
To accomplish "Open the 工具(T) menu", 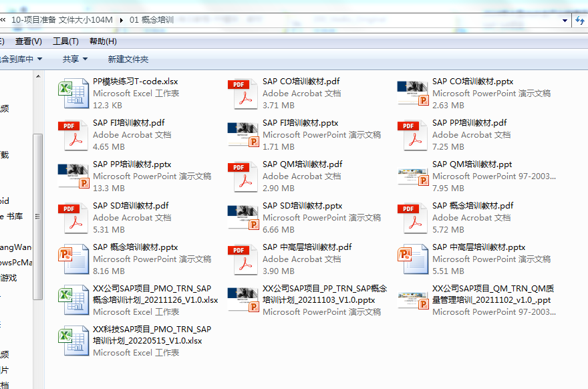I will point(65,41).
